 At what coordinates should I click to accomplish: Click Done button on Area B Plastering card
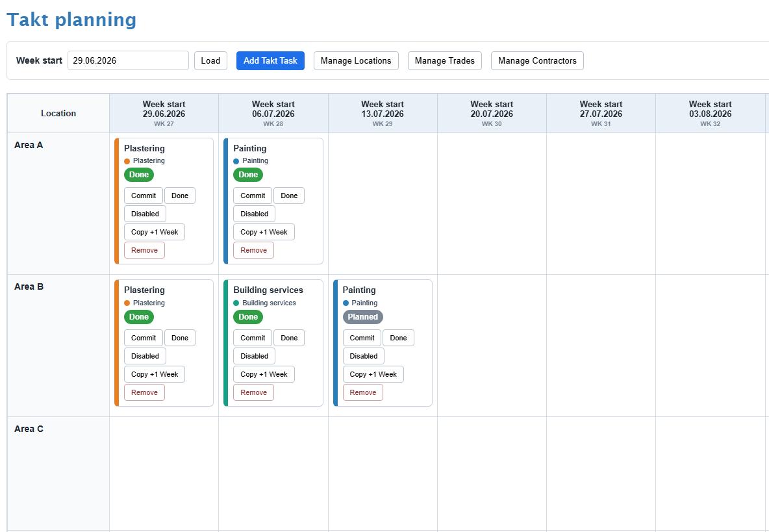(x=179, y=338)
